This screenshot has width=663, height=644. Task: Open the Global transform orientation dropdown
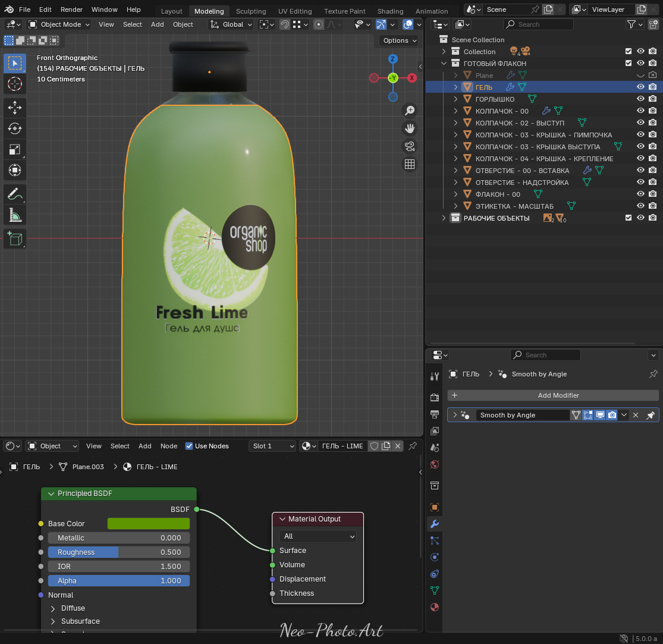232,24
